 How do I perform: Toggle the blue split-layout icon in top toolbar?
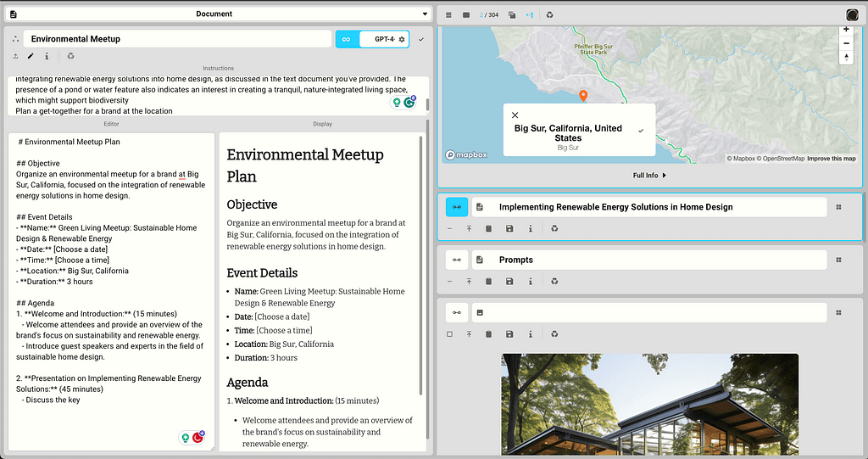pos(530,15)
